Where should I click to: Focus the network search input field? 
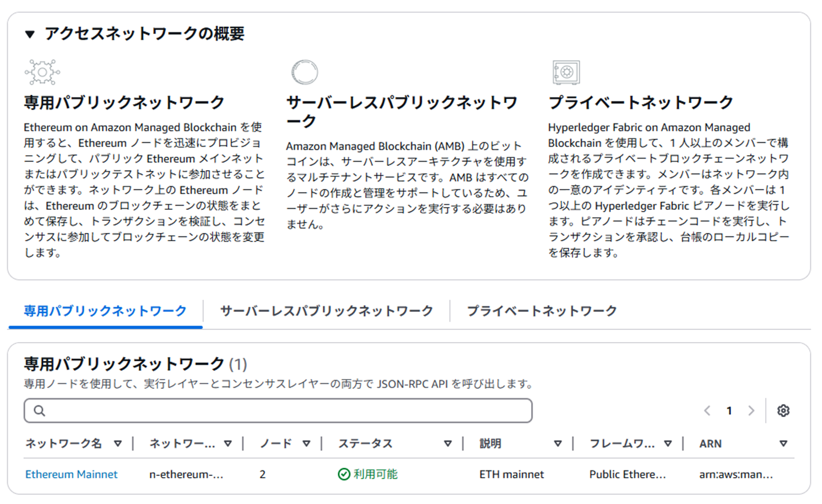pos(278,411)
